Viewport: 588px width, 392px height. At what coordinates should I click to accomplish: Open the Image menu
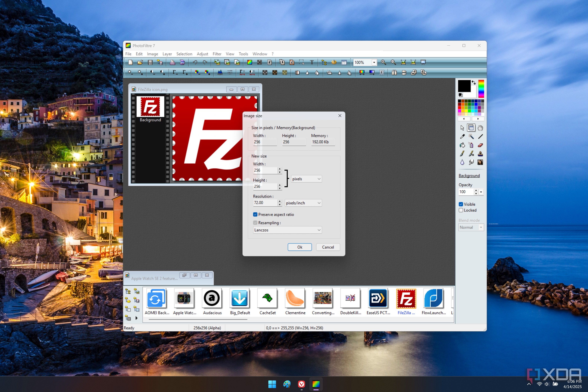[152, 54]
